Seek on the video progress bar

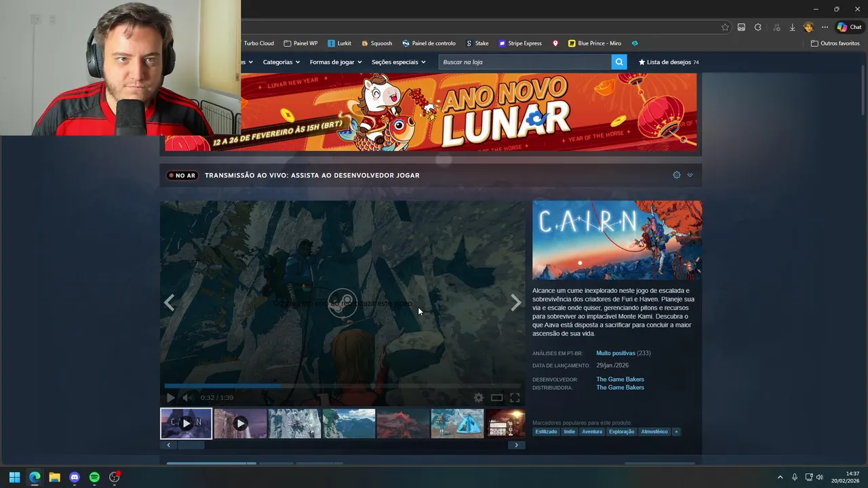tap(342, 386)
